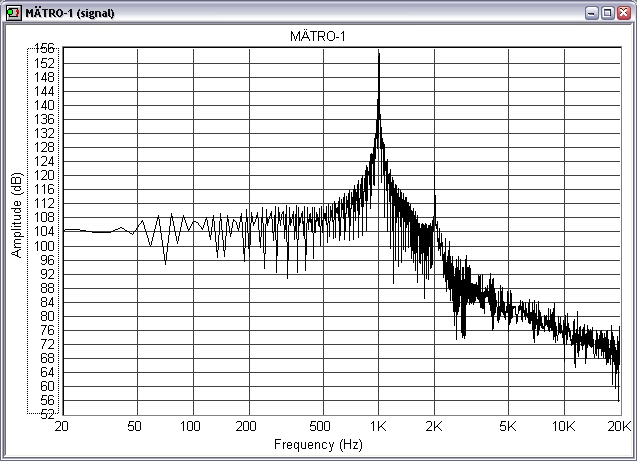Close the MÄTRO-1 signal window

pos(624,13)
